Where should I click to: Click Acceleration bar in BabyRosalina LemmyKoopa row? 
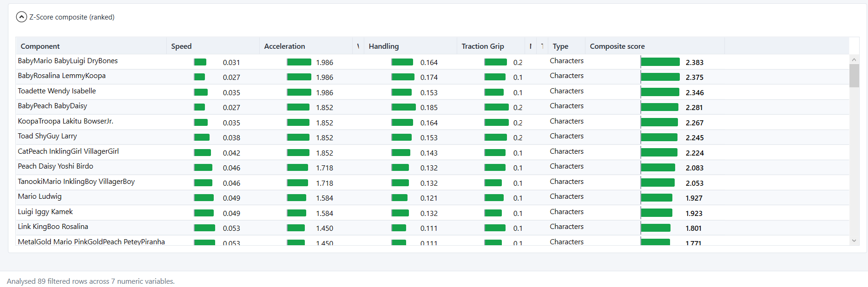[299, 77]
